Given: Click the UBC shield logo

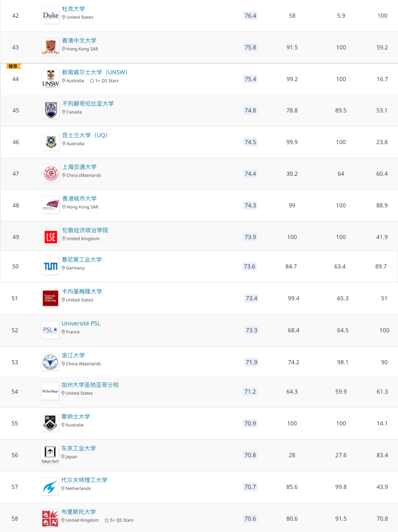Looking at the screenshot, I should (x=51, y=110).
